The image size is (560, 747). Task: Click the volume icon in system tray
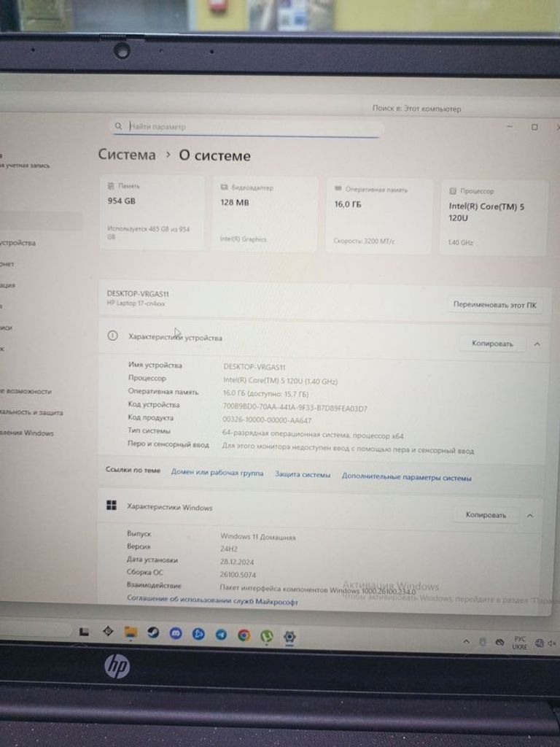tap(552, 643)
